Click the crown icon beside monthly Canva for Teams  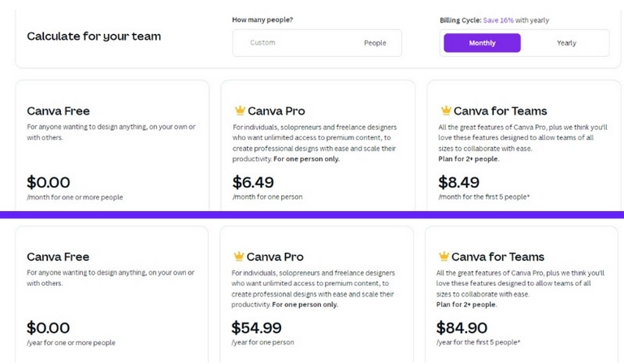[445, 110]
